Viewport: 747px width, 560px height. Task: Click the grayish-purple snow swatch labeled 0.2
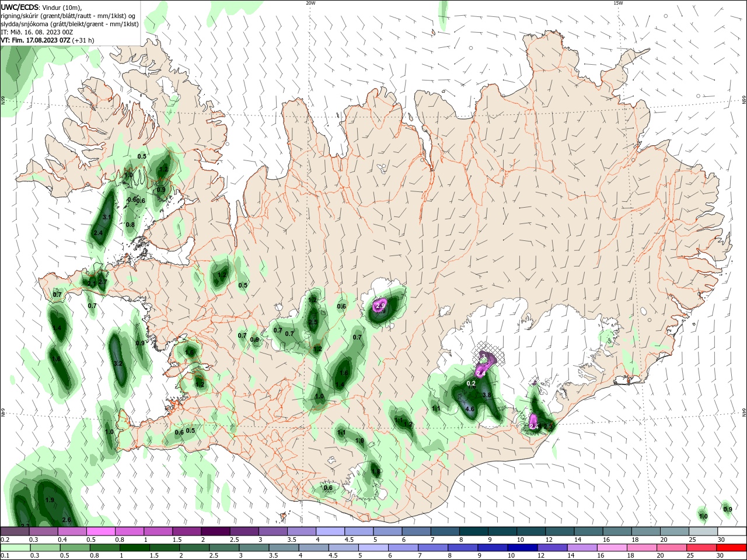(15, 531)
